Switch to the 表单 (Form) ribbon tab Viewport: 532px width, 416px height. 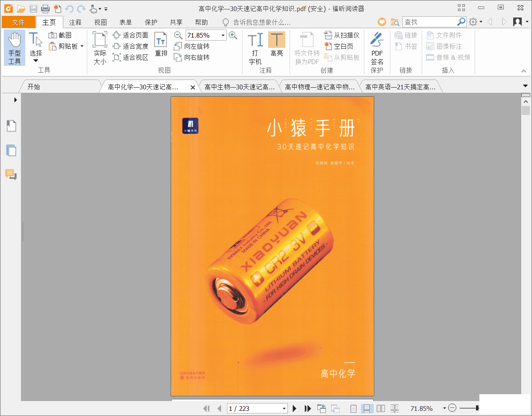(126, 22)
